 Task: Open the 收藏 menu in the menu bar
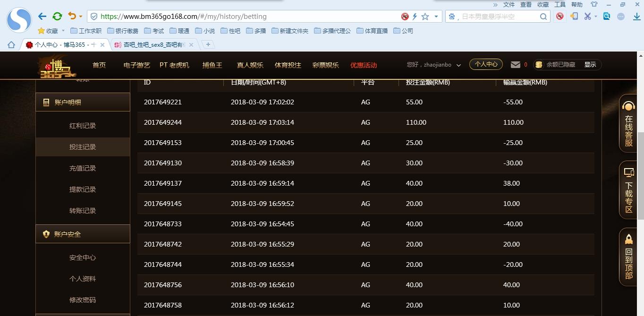[x=543, y=4]
